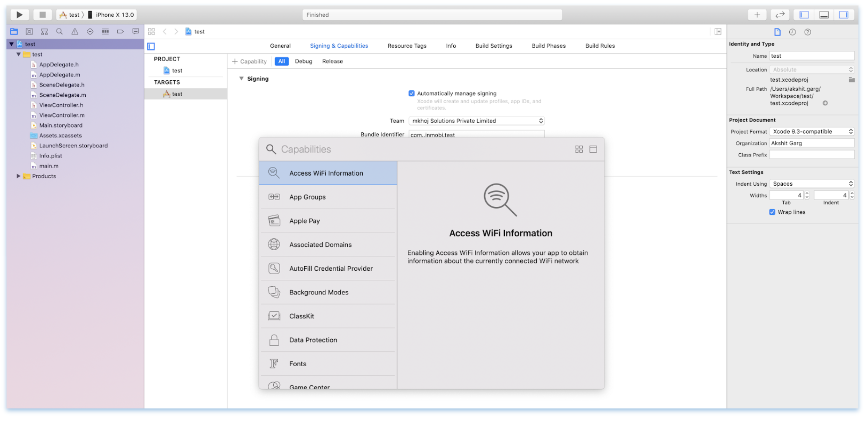
Task: Collapse the test group folder
Action: coord(18,54)
